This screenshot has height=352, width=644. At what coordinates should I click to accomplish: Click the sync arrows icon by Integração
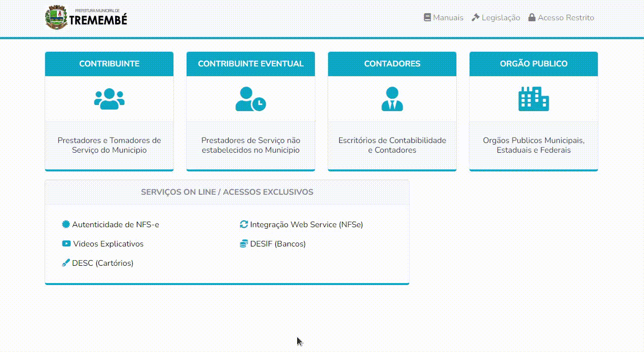pos(244,224)
